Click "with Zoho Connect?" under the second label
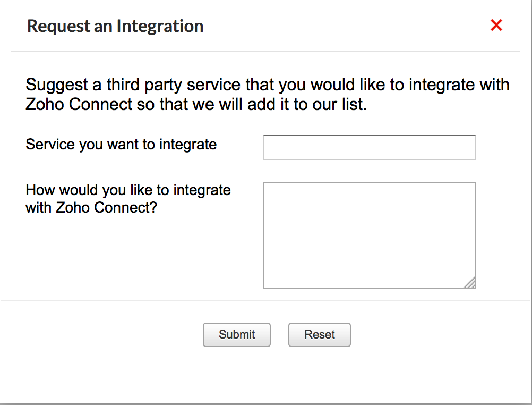 91,207
